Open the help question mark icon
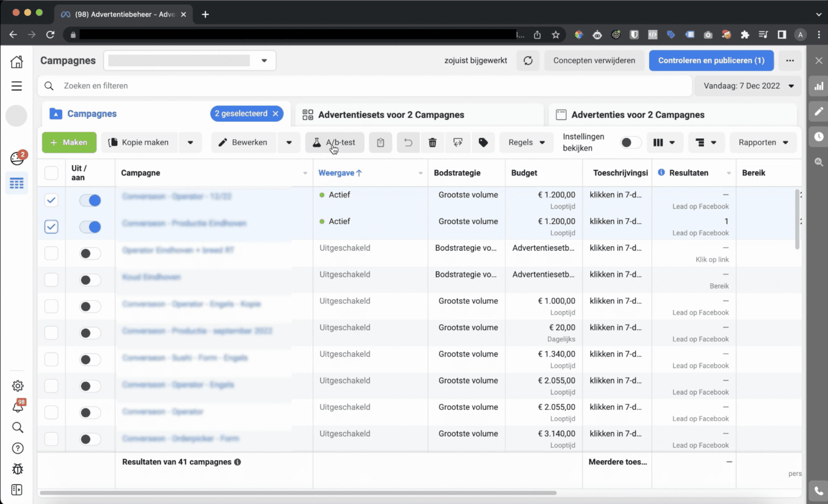Image resolution: width=828 pixels, height=504 pixels. [17, 448]
